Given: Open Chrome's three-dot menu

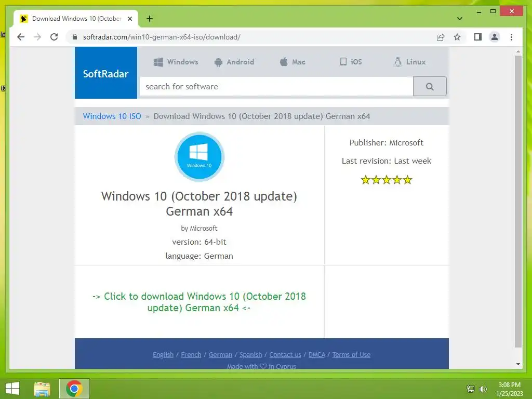Looking at the screenshot, I should (x=511, y=37).
